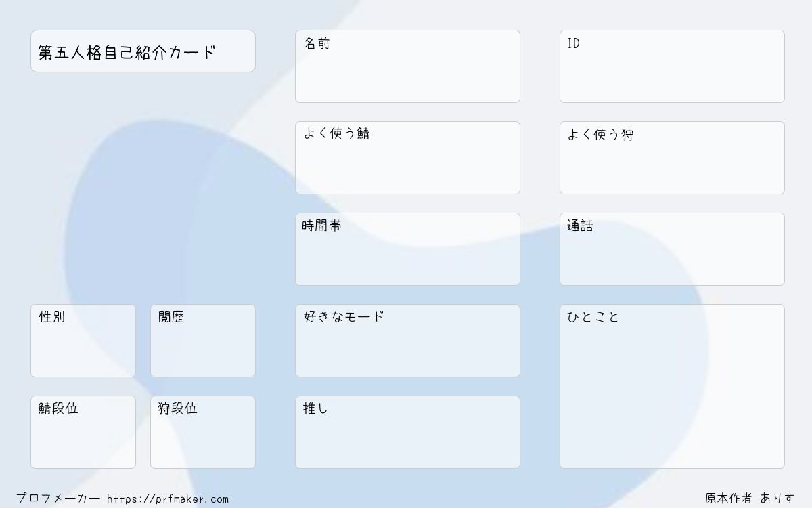Select the ID input box
Image resolution: width=812 pixels, height=508 pixels.
click(x=672, y=66)
